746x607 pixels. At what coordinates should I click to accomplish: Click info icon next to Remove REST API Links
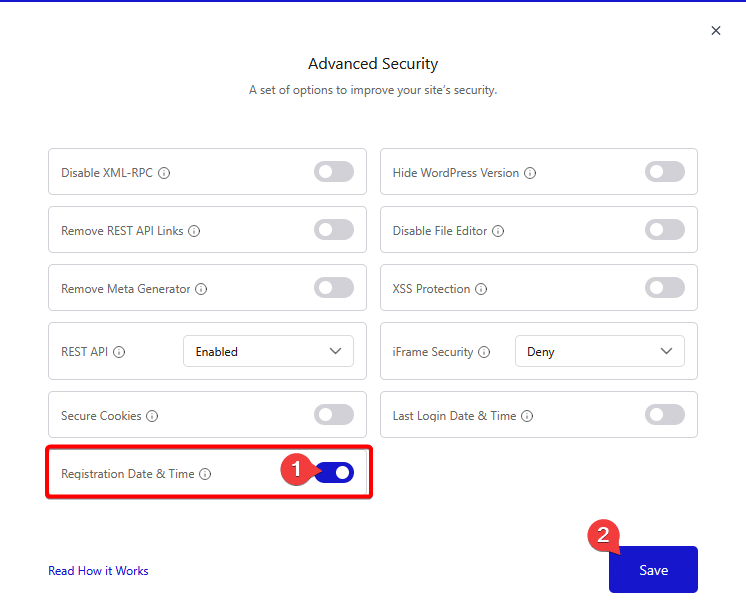pos(194,231)
